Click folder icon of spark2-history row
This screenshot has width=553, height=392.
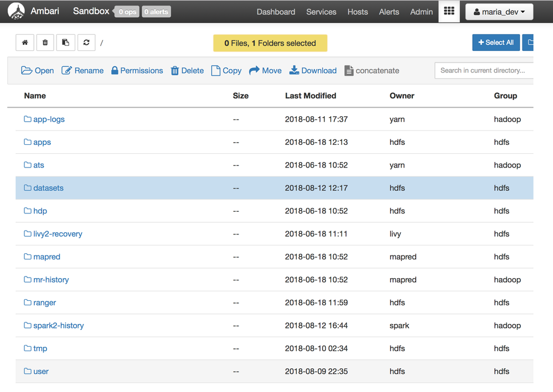click(28, 325)
